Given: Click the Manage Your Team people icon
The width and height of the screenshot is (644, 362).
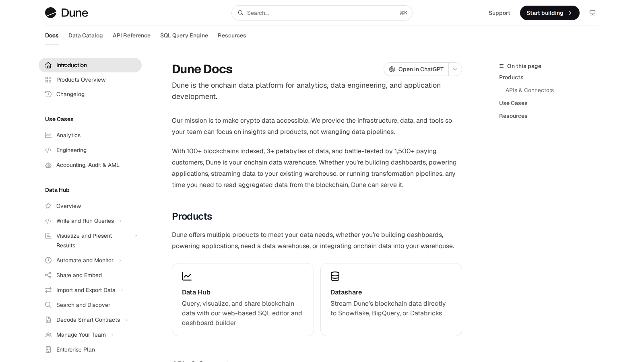Looking at the screenshot, I should [48, 335].
